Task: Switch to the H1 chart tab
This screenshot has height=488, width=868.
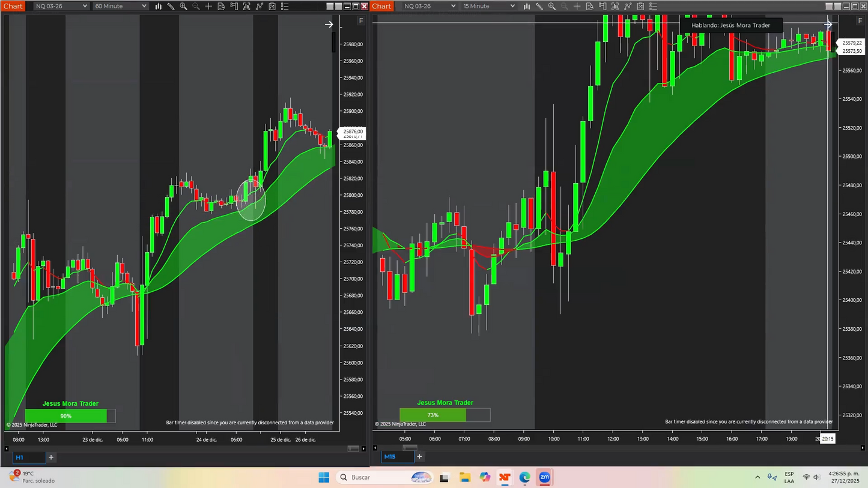Action: 28,457
